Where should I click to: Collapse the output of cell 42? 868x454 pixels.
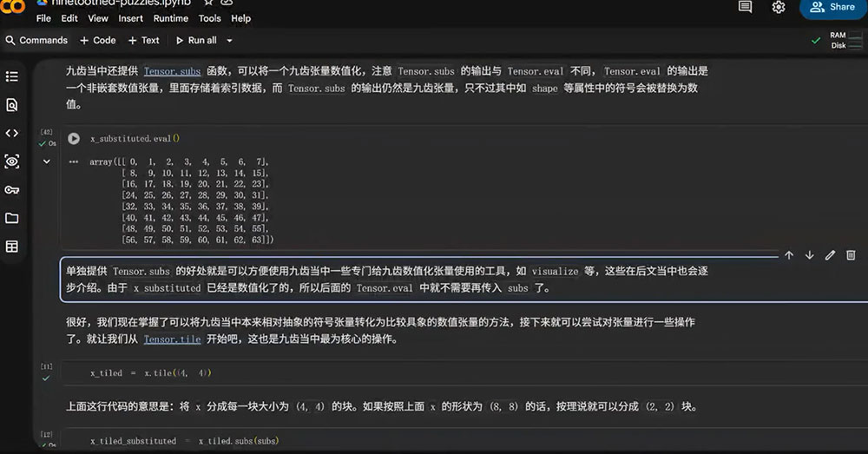[x=47, y=161]
